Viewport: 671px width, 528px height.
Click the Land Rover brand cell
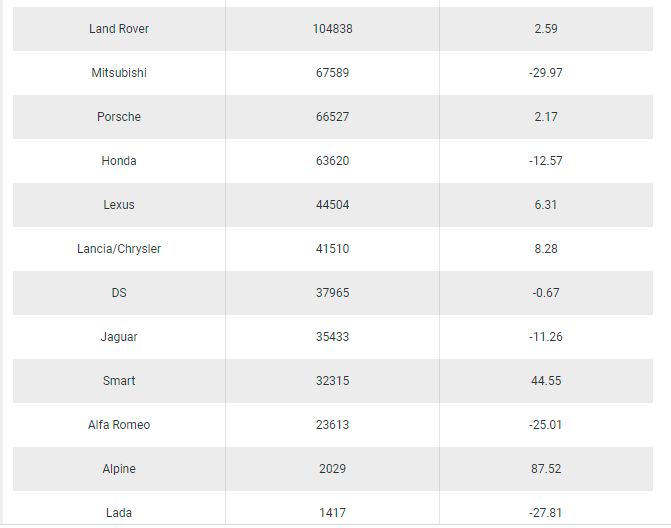click(119, 29)
